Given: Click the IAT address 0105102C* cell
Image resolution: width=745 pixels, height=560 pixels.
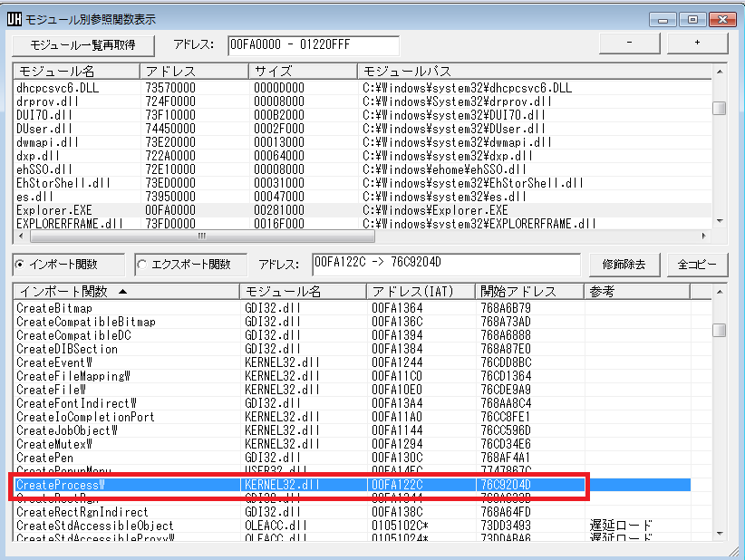Looking at the screenshot, I should [400, 526].
